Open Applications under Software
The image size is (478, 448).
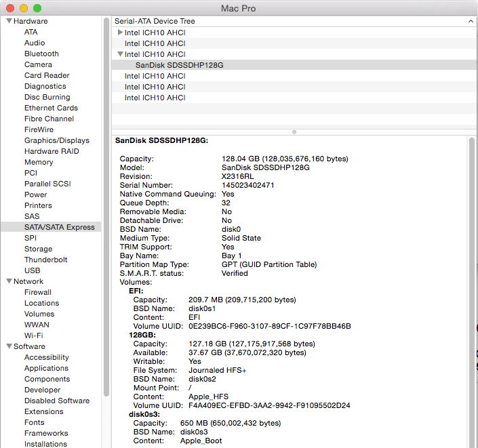[46, 368]
